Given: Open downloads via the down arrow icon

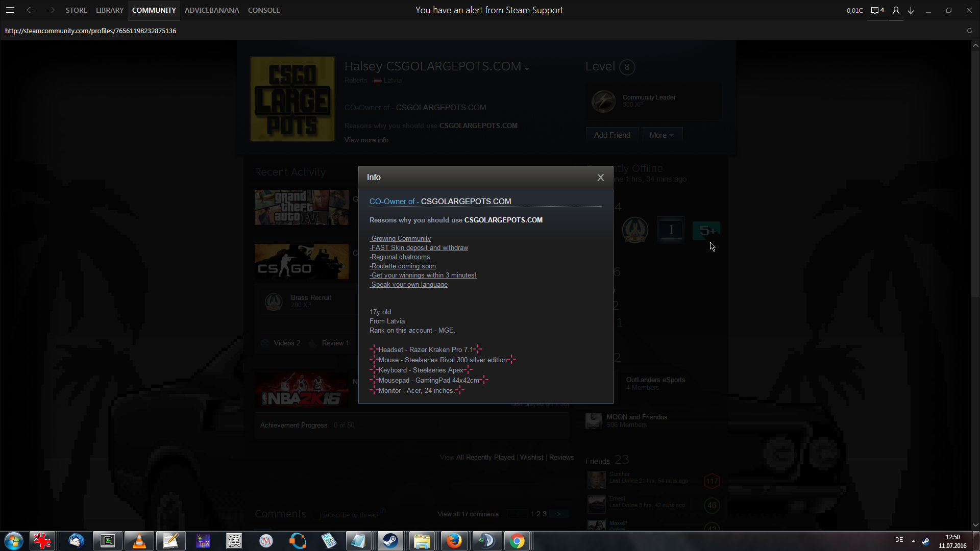Looking at the screenshot, I should 911,10.
